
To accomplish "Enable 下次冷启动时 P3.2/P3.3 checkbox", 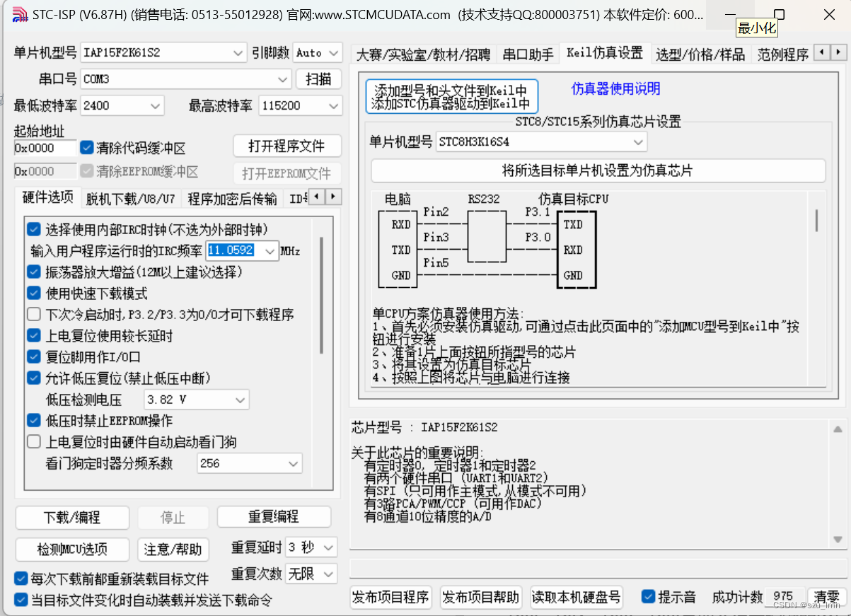I will click(x=34, y=314).
